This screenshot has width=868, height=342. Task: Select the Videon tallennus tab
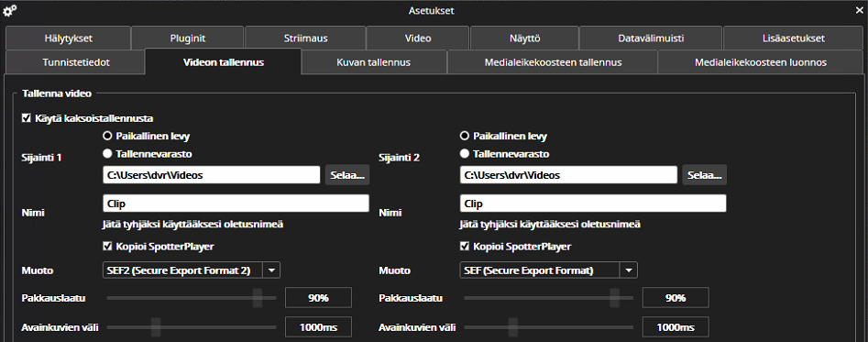tap(223, 61)
